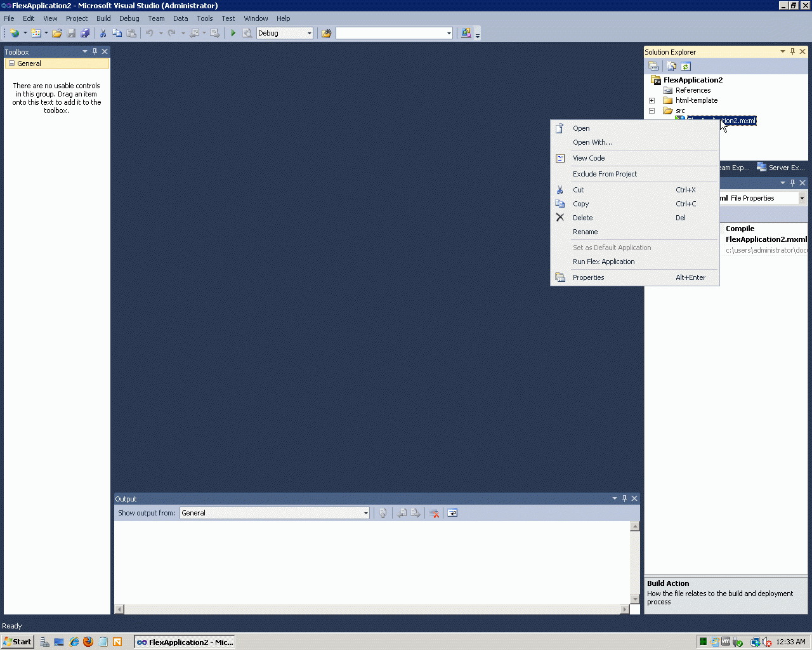812x650 pixels.
Task: Toggle auto-hide pin on Output panel
Action: click(x=624, y=498)
